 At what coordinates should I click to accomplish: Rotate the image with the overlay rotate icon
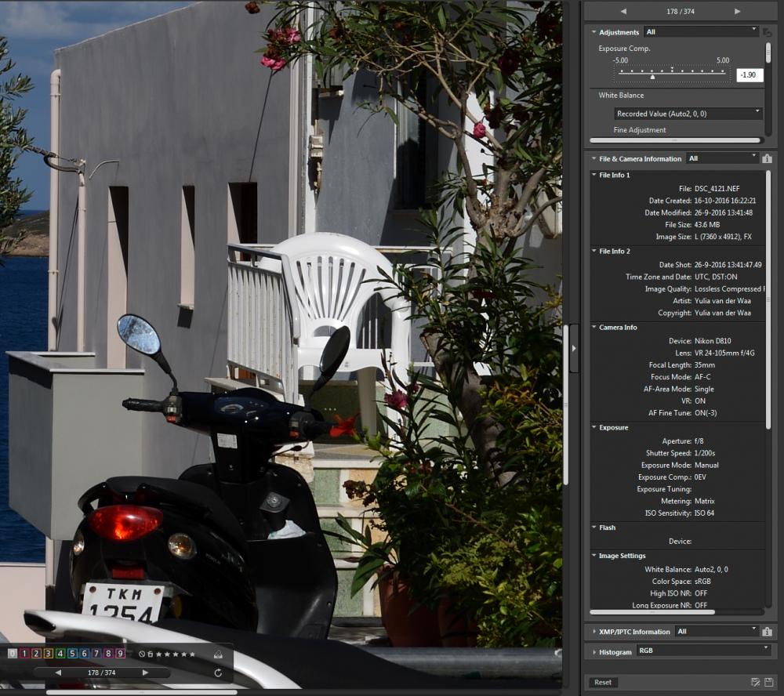218,672
